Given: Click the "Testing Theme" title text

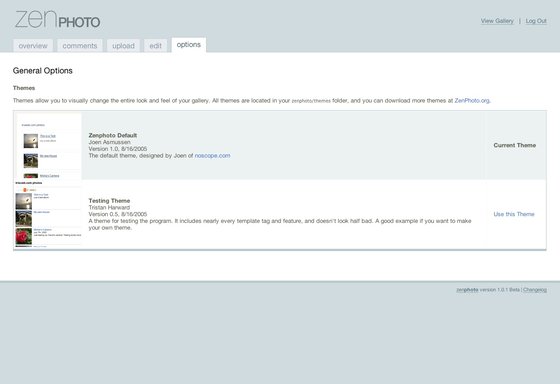Looking at the screenshot, I should pos(109,201).
